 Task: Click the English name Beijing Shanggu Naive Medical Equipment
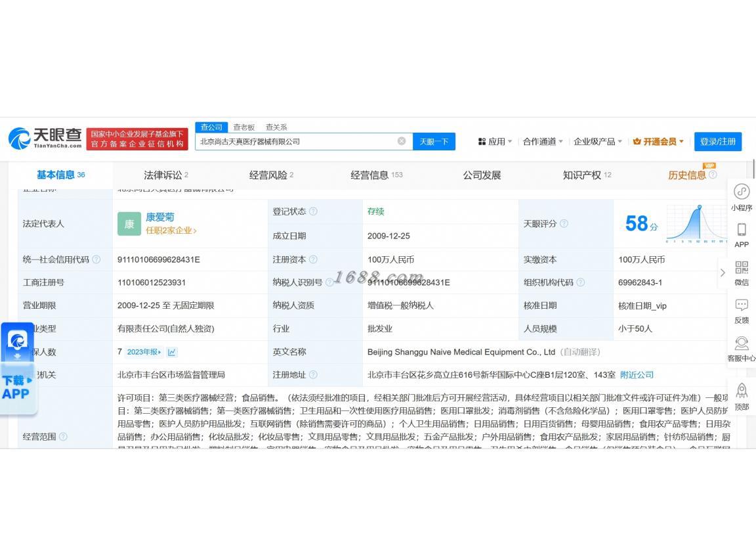pos(461,352)
